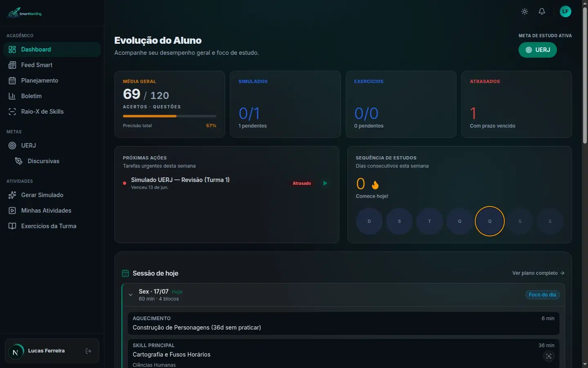Click the Foco do dia badge

point(542,295)
